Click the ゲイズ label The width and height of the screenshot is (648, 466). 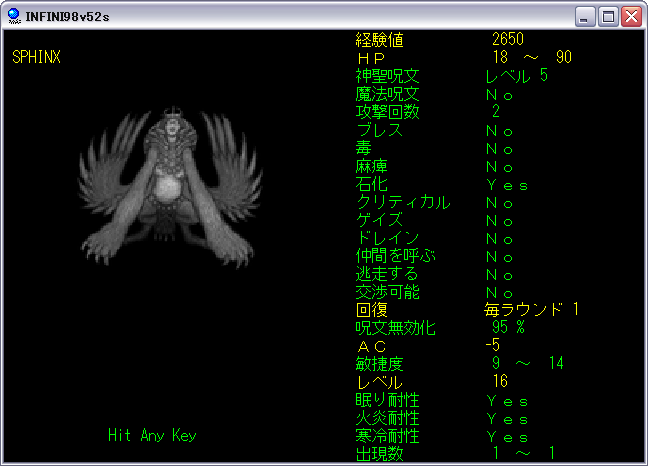(379, 220)
